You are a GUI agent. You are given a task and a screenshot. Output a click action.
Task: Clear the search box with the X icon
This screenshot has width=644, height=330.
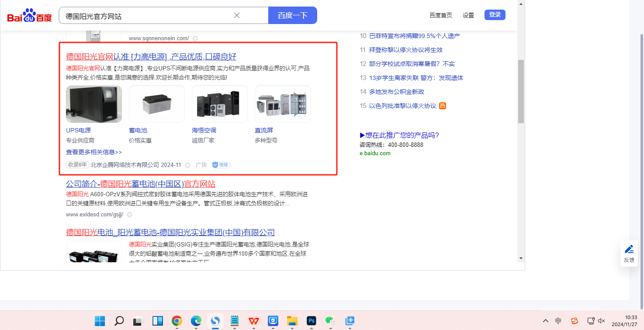(x=237, y=16)
